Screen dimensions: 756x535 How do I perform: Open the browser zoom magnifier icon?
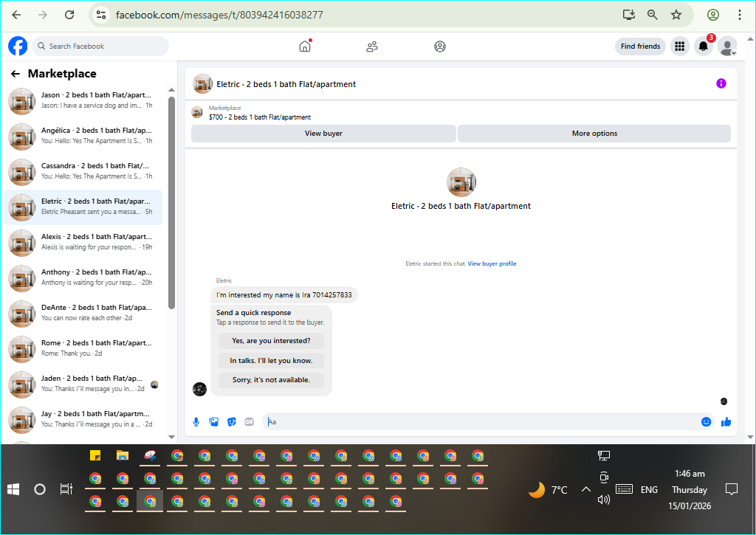653,15
